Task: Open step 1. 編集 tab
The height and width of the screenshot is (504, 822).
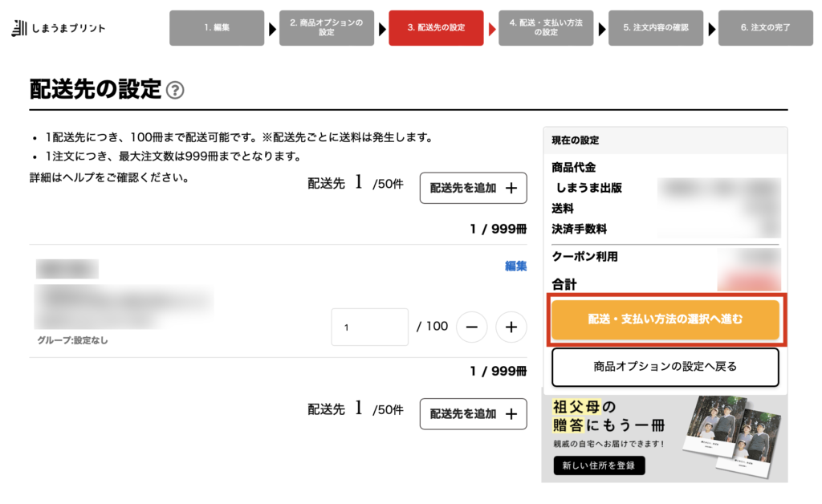Action: point(217,28)
